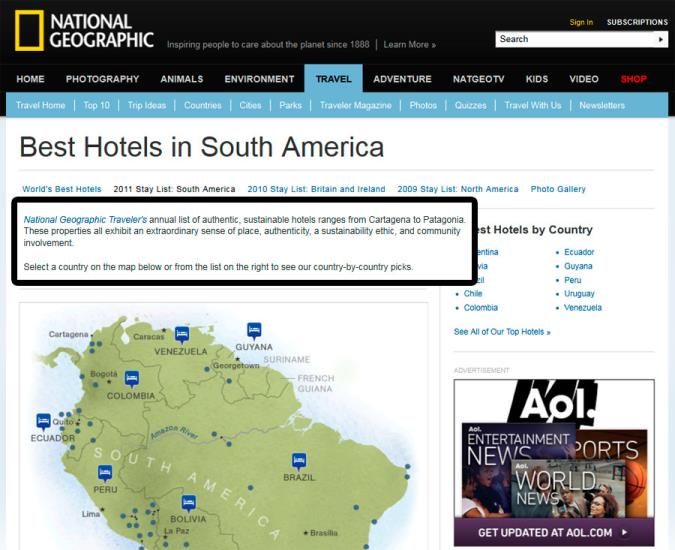Viewport: 675px width, 550px height.
Task: Open the Learn More link in header
Action: [x=409, y=45]
